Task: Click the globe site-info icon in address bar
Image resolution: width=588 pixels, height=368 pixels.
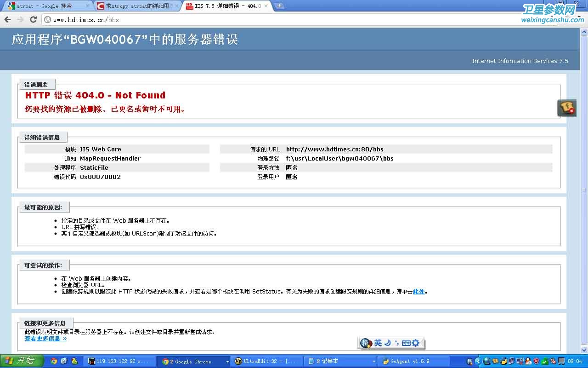Action: [x=47, y=20]
